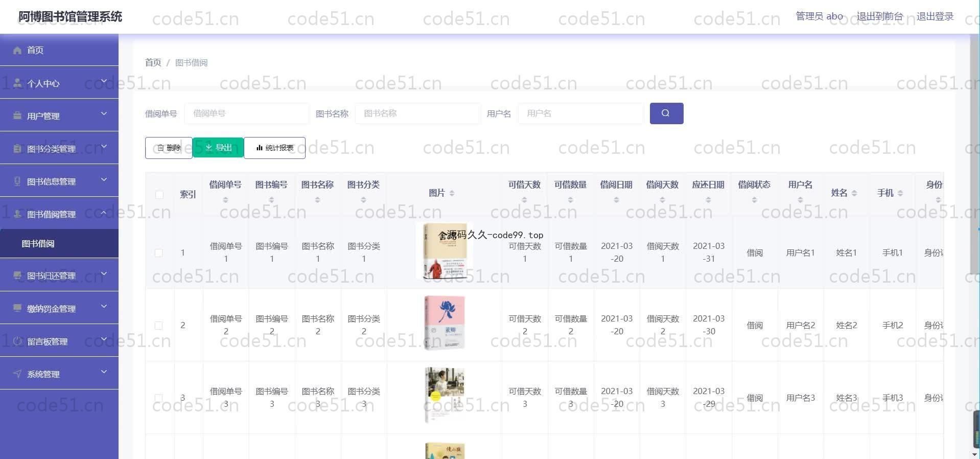The image size is (980, 459).
Task: Click the 2021-03-31 due date cell
Action: click(x=708, y=253)
